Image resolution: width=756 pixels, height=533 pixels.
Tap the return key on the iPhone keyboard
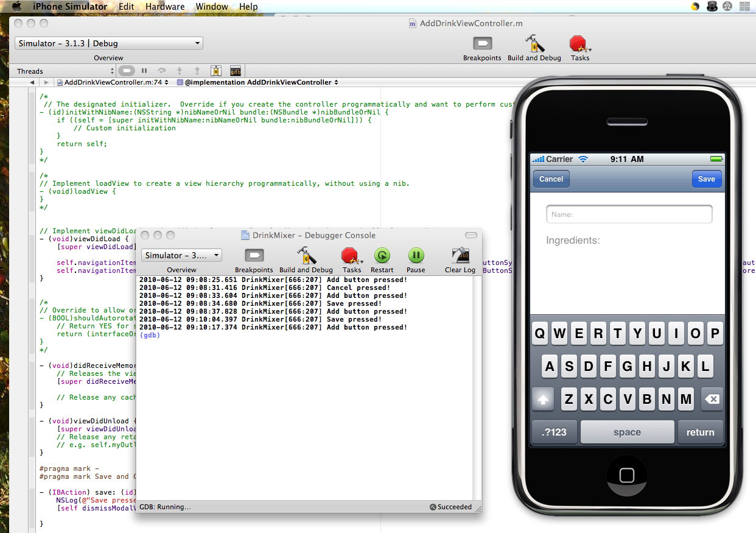pyautogui.click(x=700, y=432)
